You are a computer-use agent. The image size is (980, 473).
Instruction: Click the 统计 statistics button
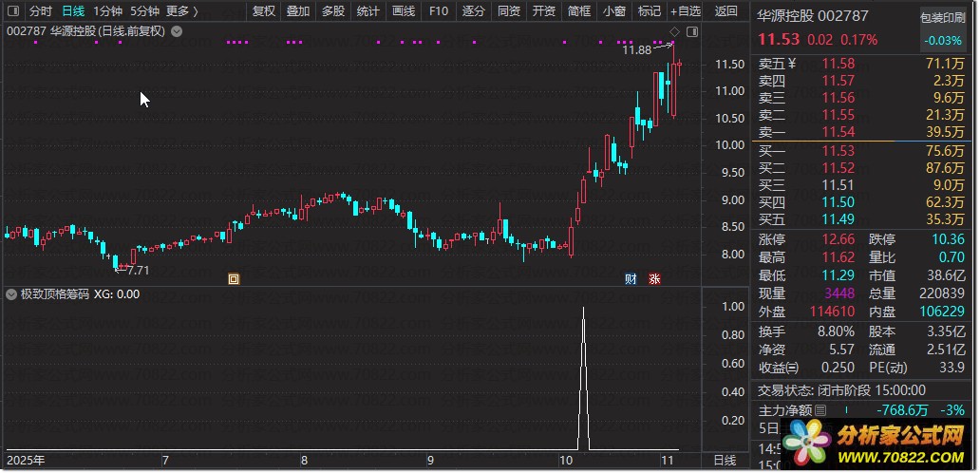click(x=368, y=11)
